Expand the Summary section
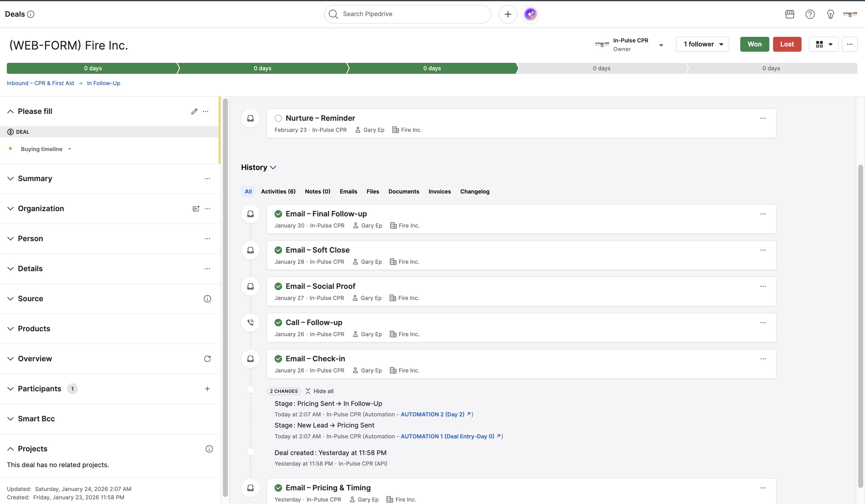 pos(11,179)
